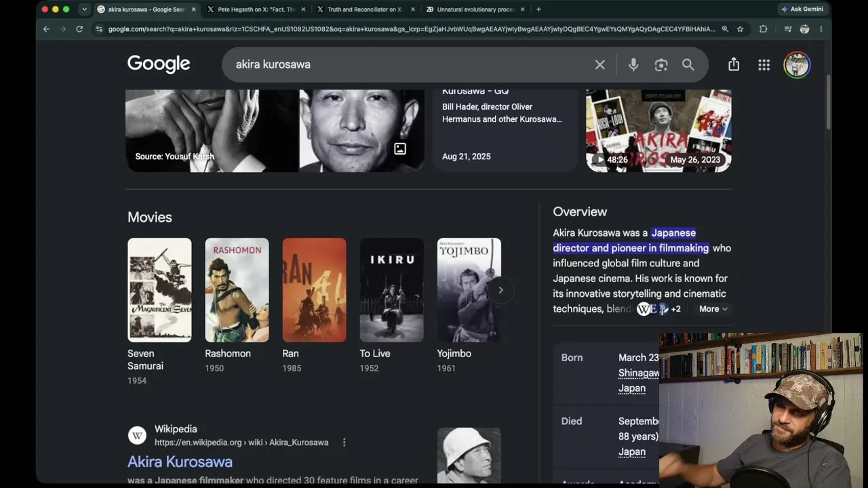This screenshot has height=488, width=868.
Task: Open the Kurosawa GQ article card
Action: pyautogui.click(x=505, y=131)
